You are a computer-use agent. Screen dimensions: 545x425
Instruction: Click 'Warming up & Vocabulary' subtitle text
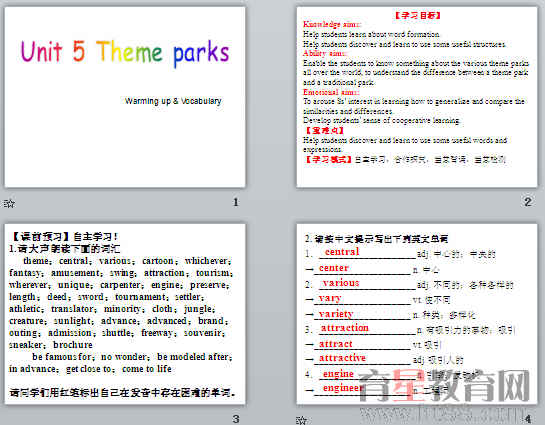click(x=173, y=101)
